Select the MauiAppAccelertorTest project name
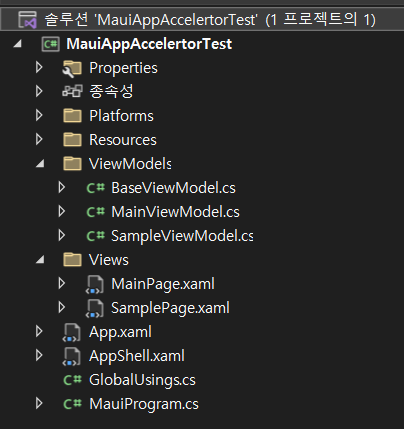 [149, 44]
